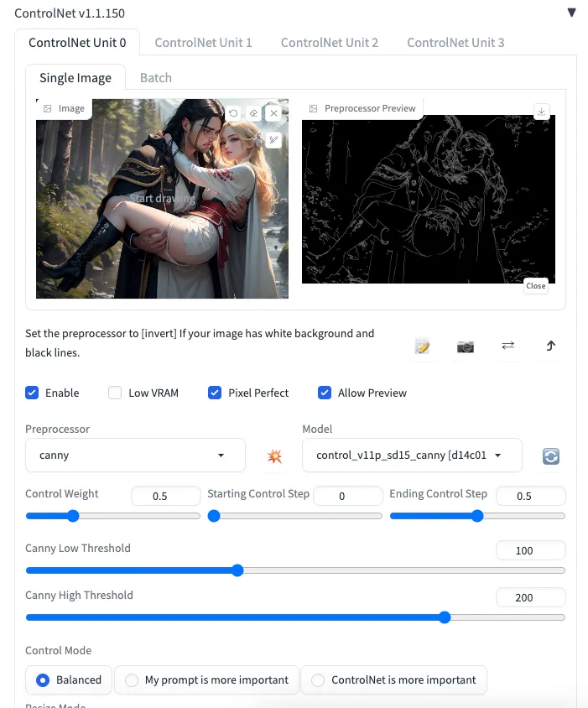The image size is (588, 708).
Task: Select the Single Image tab
Action: 75,78
